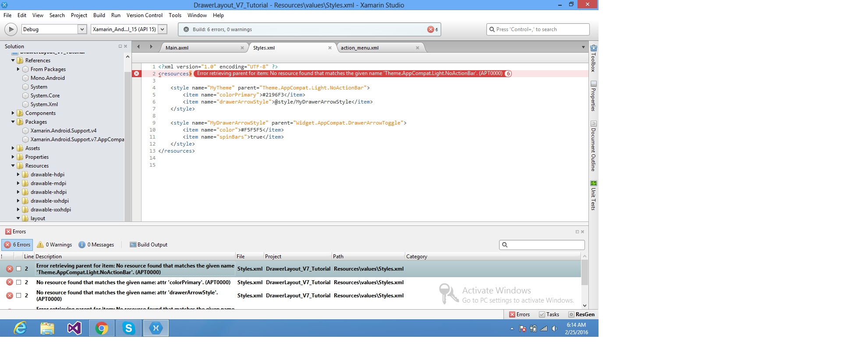The image size is (868, 357).
Task: Close the action_menu.xml tab
Action: (x=418, y=48)
